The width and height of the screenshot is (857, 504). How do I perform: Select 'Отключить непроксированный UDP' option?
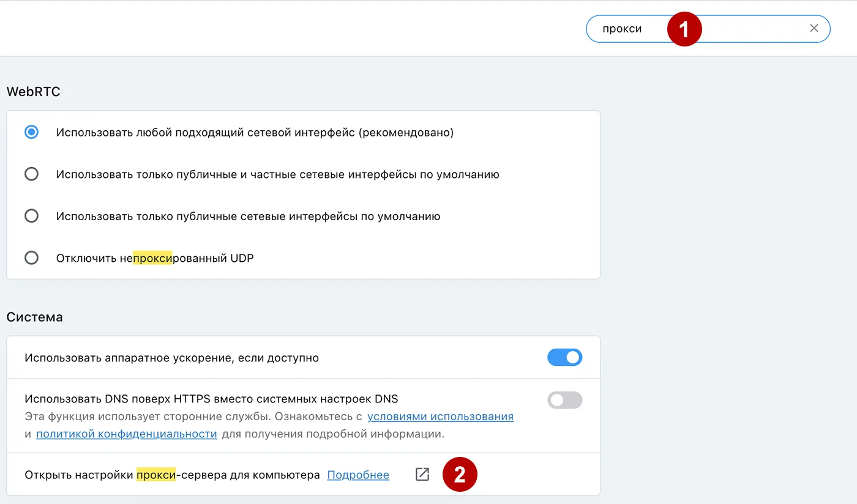(x=31, y=258)
